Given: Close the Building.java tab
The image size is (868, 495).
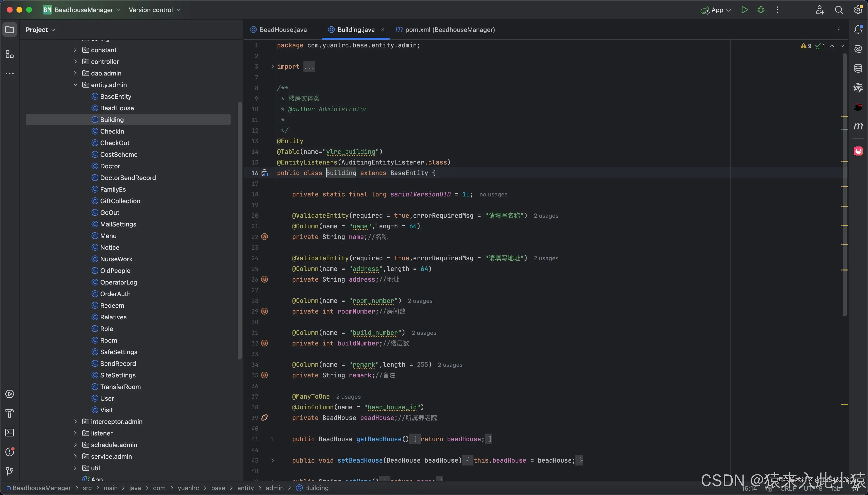Looking at the screenshot, I should [382, 30].
